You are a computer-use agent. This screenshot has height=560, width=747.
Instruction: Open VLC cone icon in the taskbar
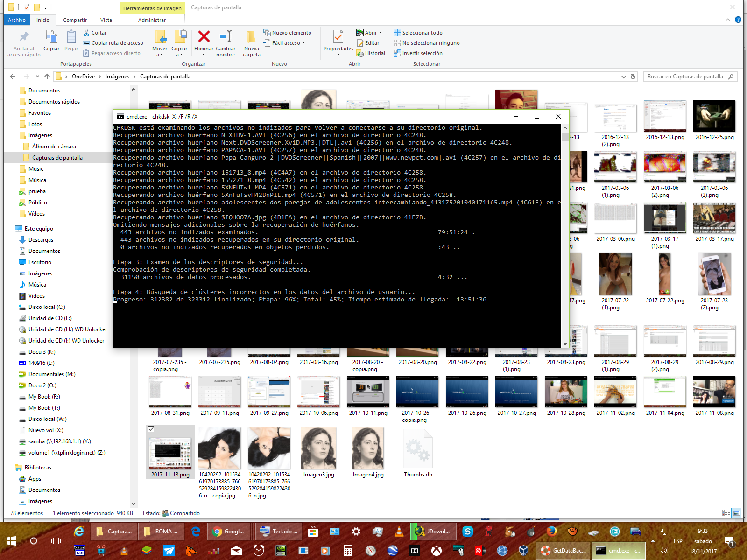pyautogui.click(x=399, y=531)
